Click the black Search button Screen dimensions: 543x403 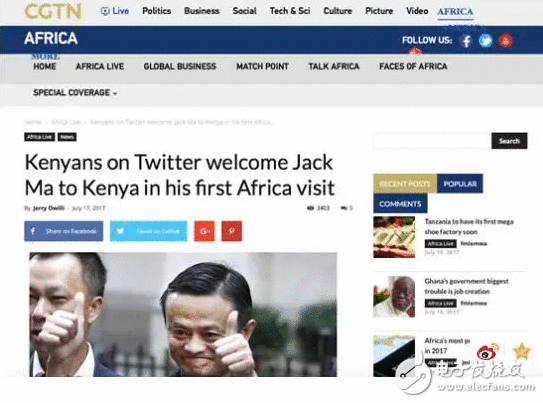click(x=509, y=141)
